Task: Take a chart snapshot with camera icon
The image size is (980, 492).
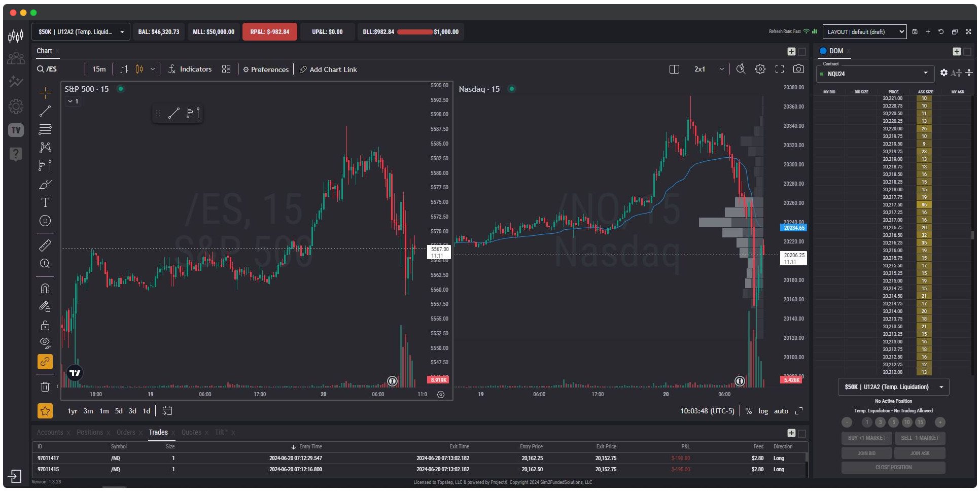Action: click(798, 69)
